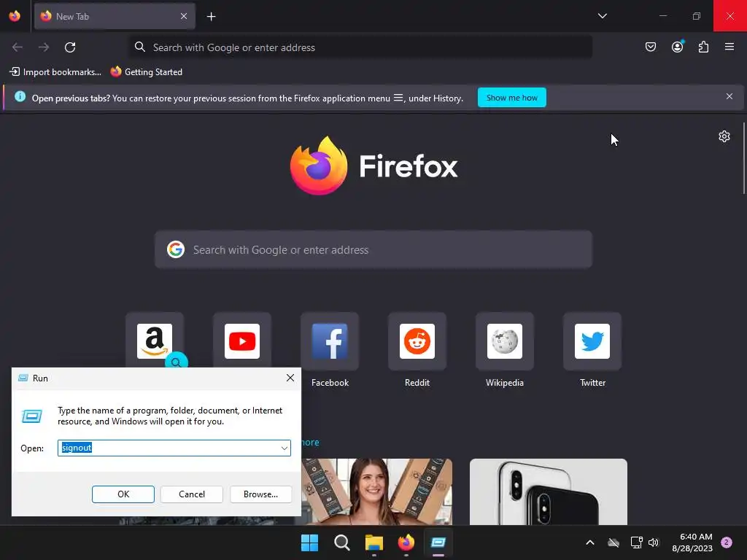Select the New Tab tab
This screenshot has height=560, width=747.
coord(115,16)
